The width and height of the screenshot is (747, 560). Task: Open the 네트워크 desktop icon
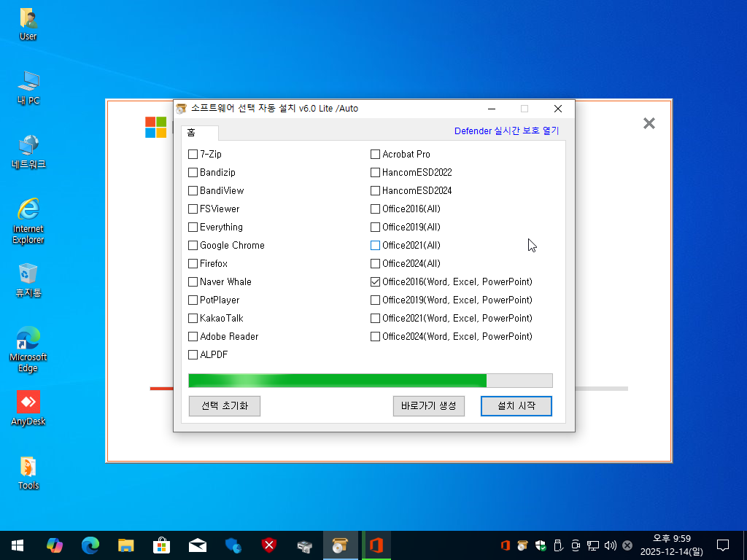28,152
